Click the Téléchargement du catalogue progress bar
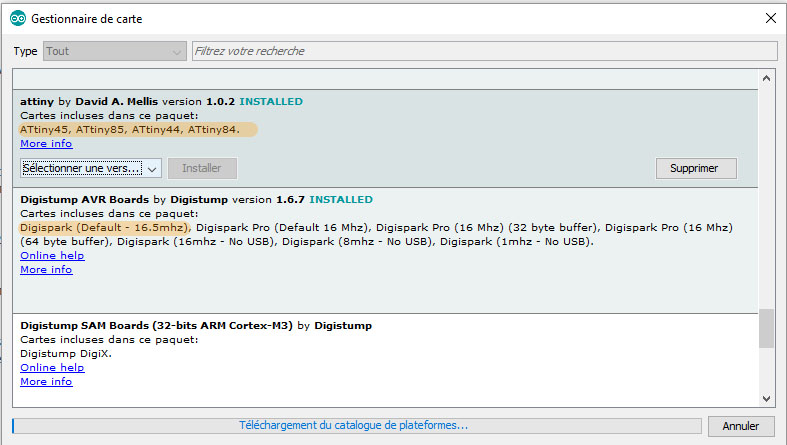 pyautogui.click(x=357, y=425)
